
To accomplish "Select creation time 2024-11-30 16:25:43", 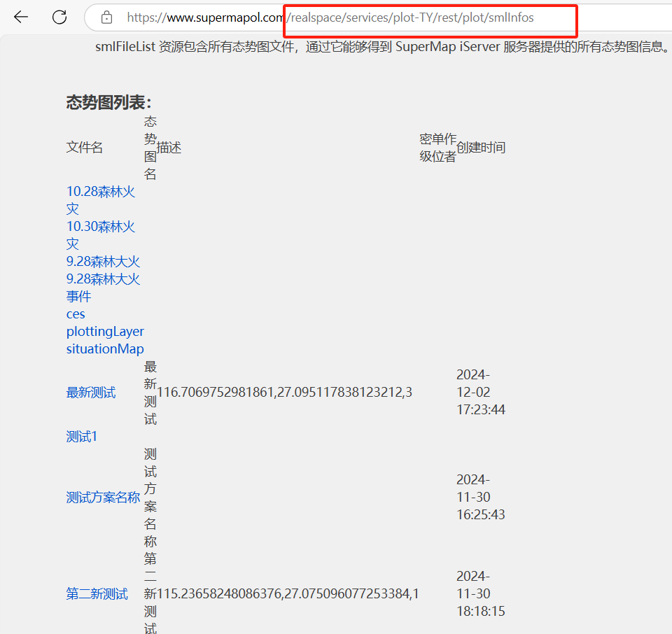I will point(481,497).
